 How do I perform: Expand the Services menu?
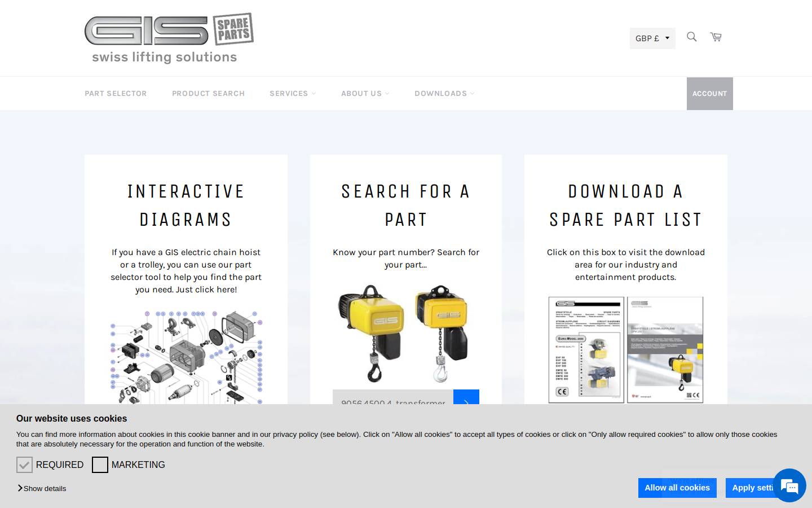(x=292, y=94)
